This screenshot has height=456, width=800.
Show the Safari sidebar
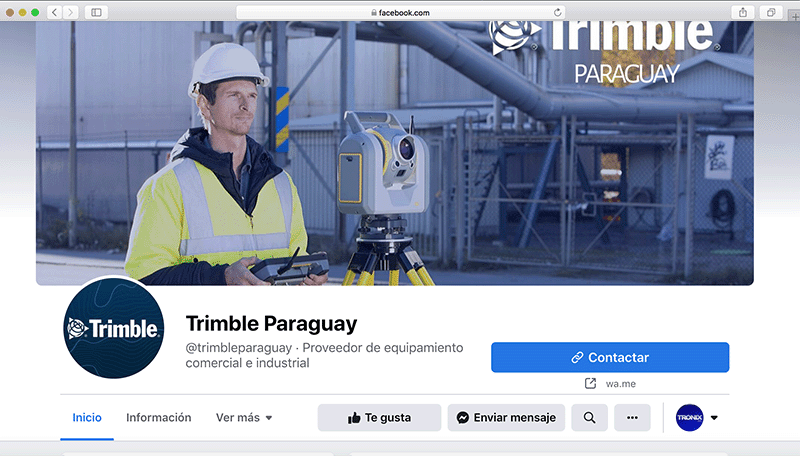pos(96,12)
